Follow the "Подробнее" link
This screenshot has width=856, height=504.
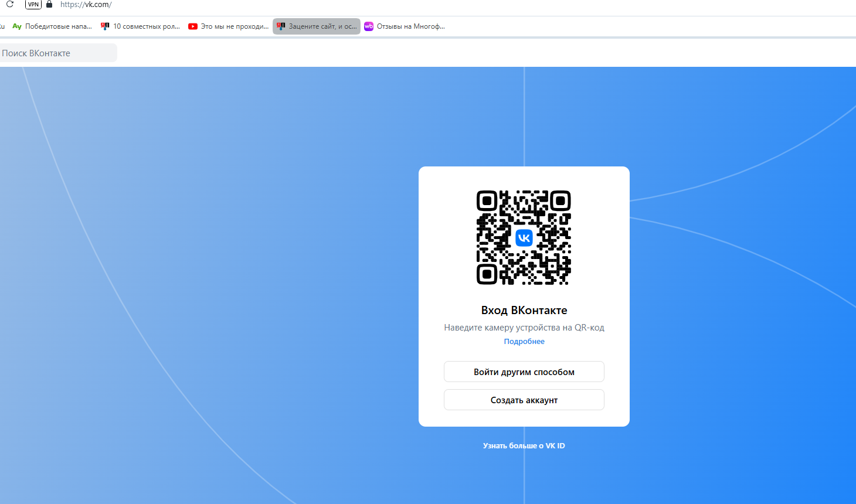(524, 342)
